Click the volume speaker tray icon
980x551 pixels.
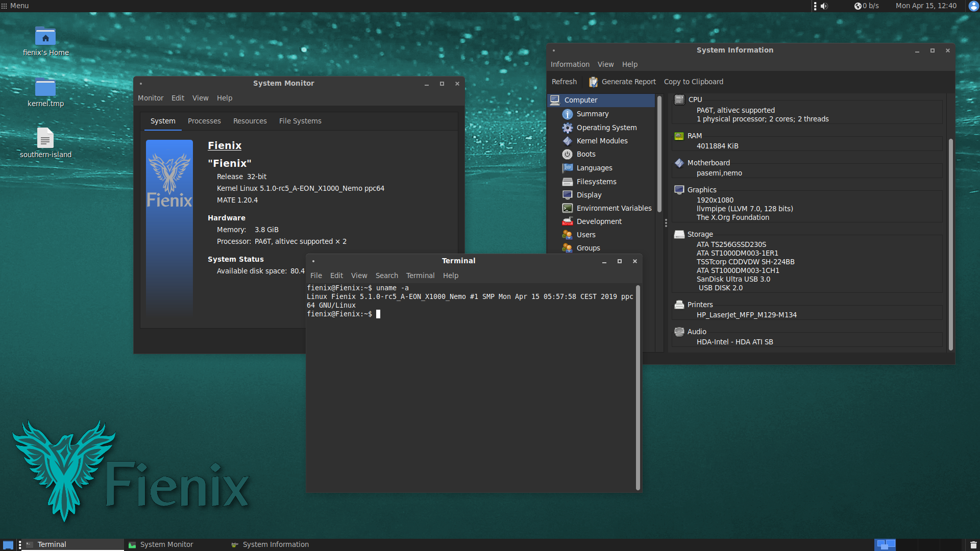point(824,6)
